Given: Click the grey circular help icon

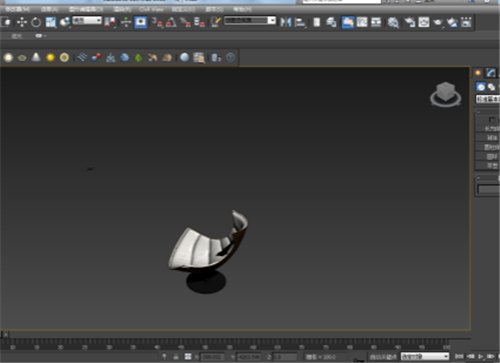Looking at the screenshot, I should click(231, 58).
